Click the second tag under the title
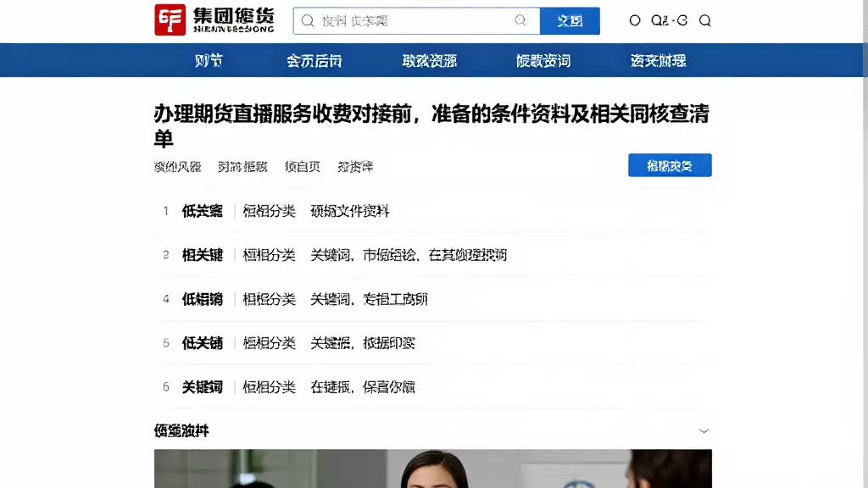 coord(242,167)
